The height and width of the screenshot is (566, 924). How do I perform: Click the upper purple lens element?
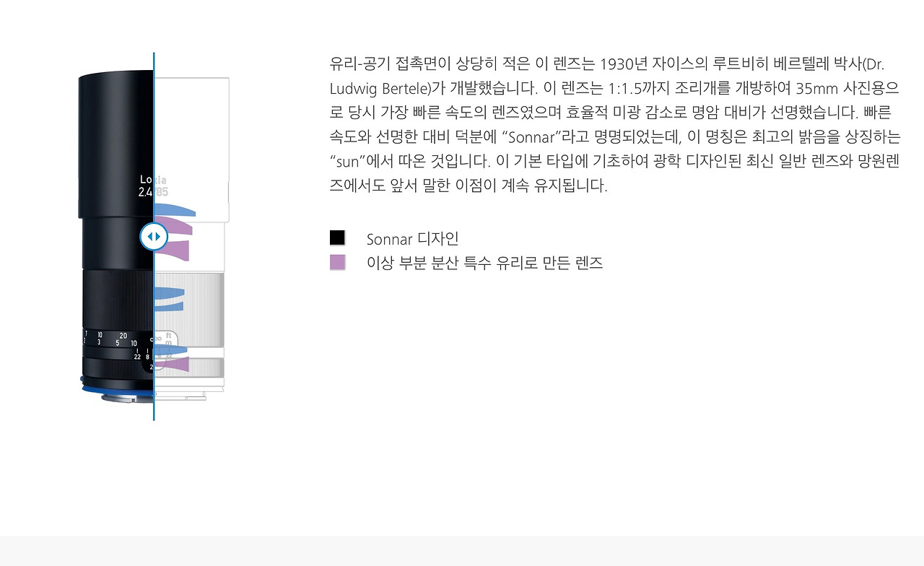[173, 226]
